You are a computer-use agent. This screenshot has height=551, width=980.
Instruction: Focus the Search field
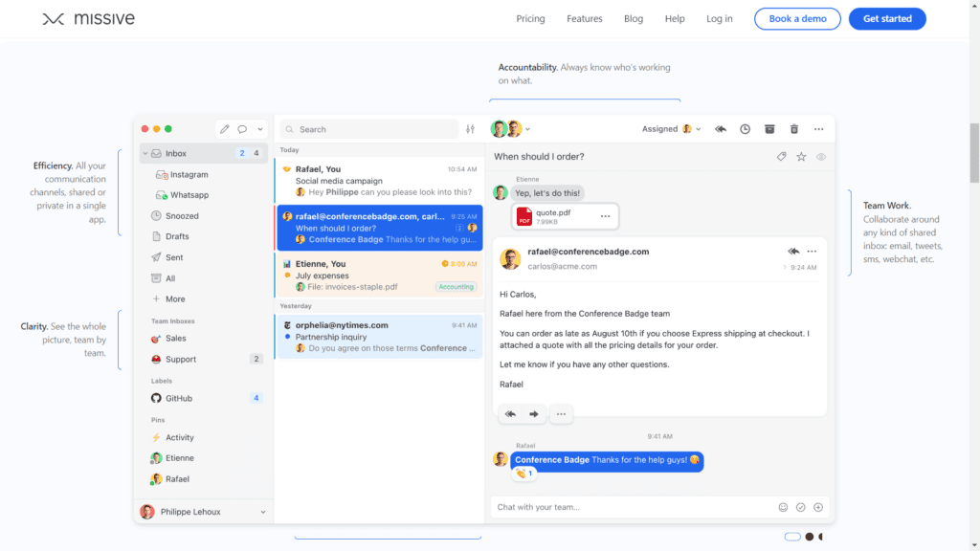(369, 129)
